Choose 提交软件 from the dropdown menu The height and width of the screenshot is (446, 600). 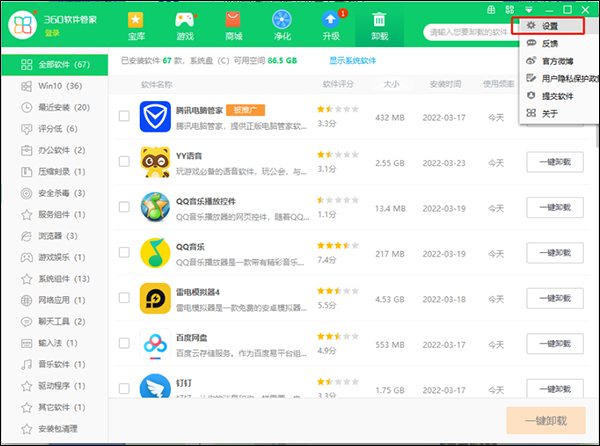[x=558, y=96]
